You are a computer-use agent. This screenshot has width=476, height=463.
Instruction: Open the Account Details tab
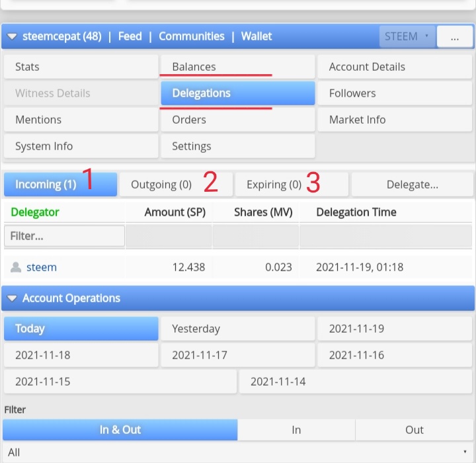click(395, 67)
